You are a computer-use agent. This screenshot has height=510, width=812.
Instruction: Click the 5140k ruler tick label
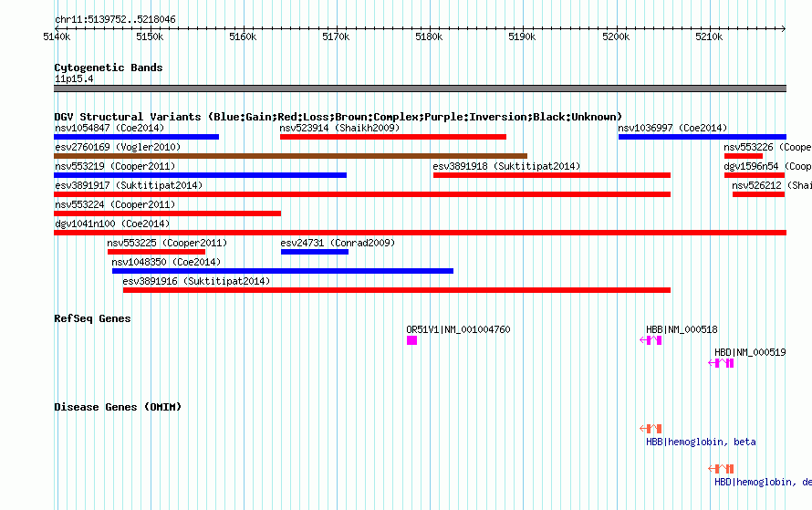point(57,36)
